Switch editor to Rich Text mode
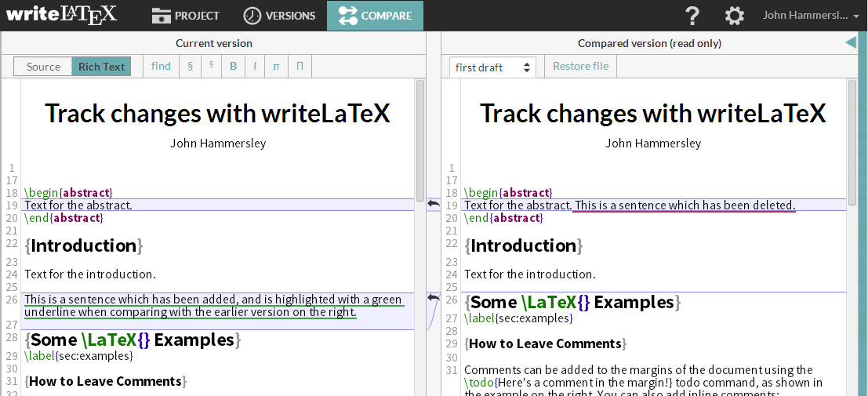This screenshot has height=396, width=868. tap(101, 67)
